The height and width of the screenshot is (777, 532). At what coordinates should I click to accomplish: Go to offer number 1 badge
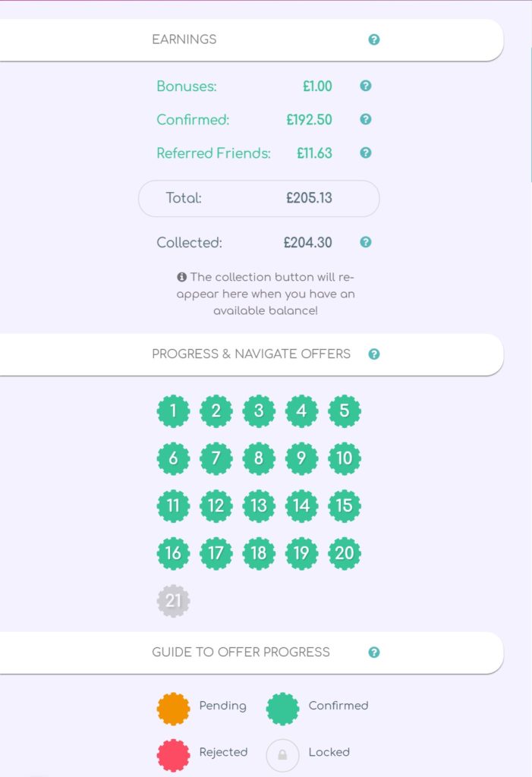173,411
